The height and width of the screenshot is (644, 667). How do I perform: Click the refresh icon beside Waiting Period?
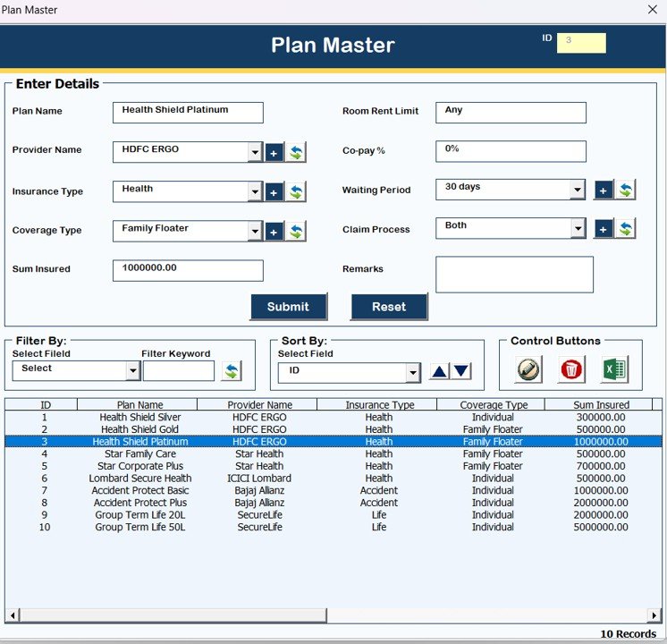[626, 190]
